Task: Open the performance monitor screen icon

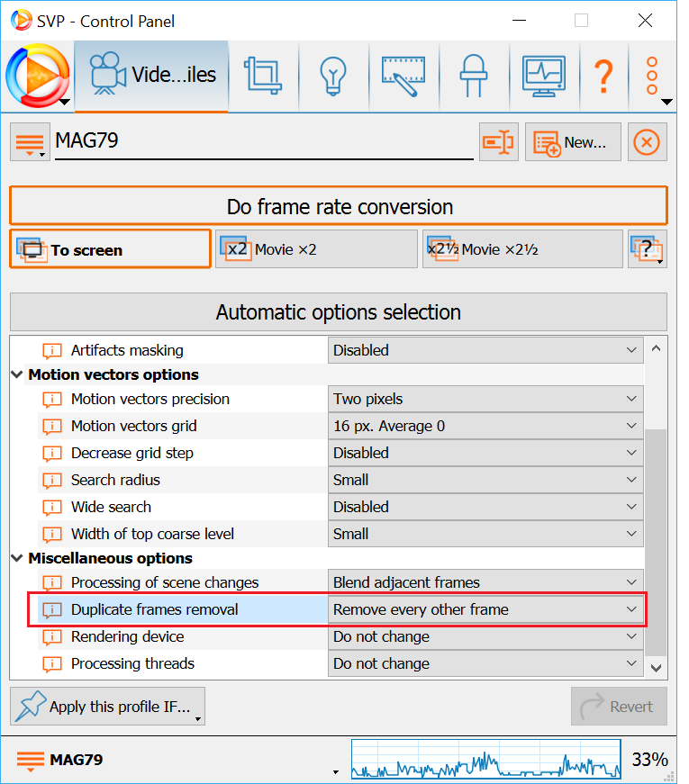Action: tap(543, 77)
